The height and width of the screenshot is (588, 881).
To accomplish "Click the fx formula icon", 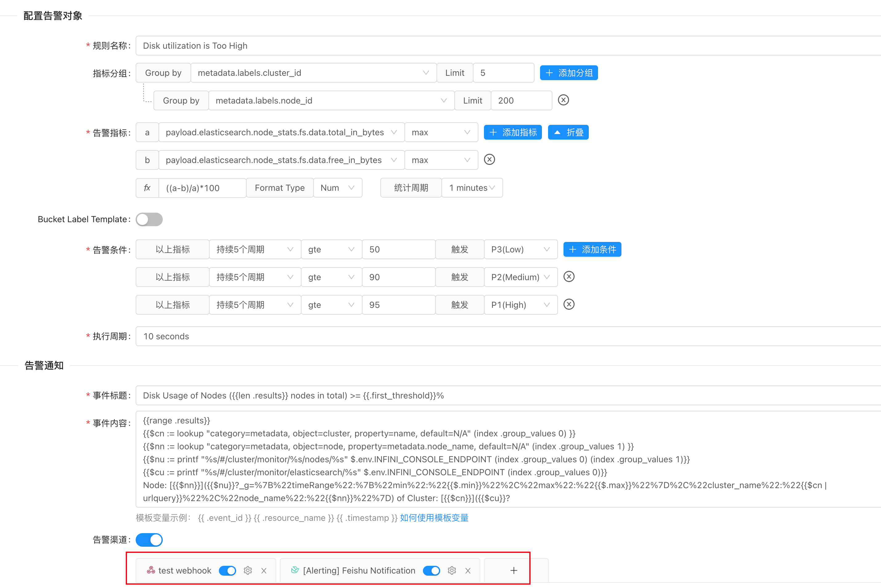I will pos(147,188).
